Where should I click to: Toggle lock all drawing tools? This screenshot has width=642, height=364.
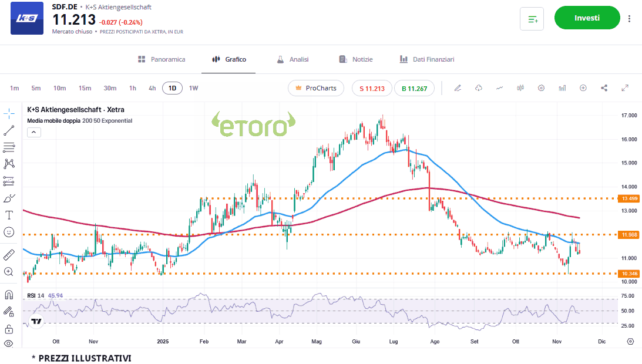click(x=9, y=329)
